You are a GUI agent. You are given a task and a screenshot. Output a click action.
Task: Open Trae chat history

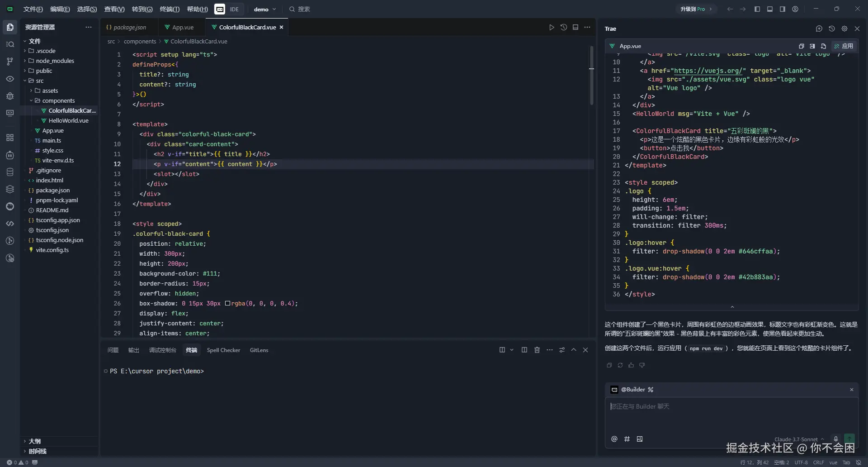click(x=832, y=29)
